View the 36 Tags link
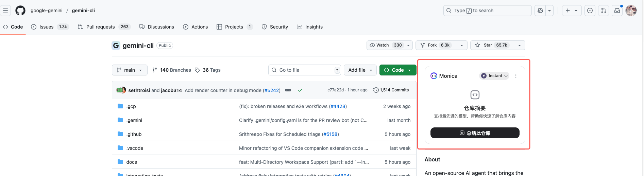The width and height of the screenshot is (644, 176). tap(208, 70)
